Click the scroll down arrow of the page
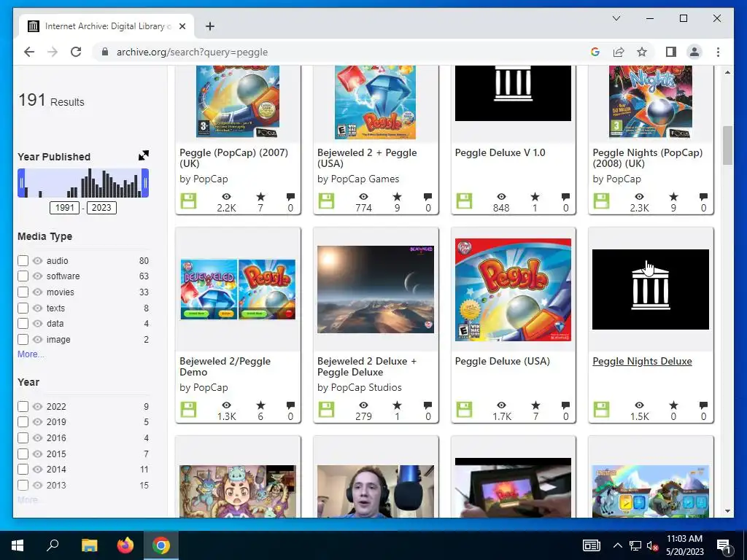This screenshot has width=747, height=560. (727, 511)
